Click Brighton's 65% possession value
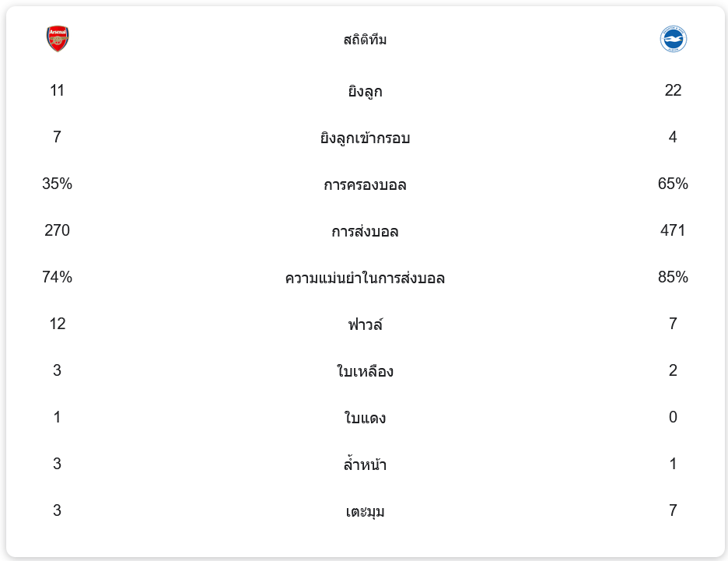This screenshot has width=728, height=561. [673, 184]
